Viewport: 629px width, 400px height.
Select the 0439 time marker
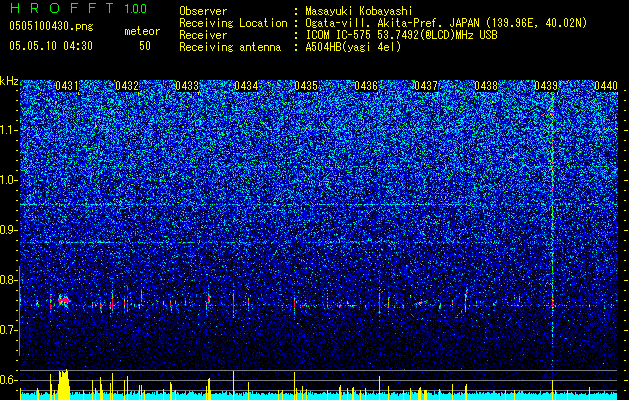coord(546,86)
